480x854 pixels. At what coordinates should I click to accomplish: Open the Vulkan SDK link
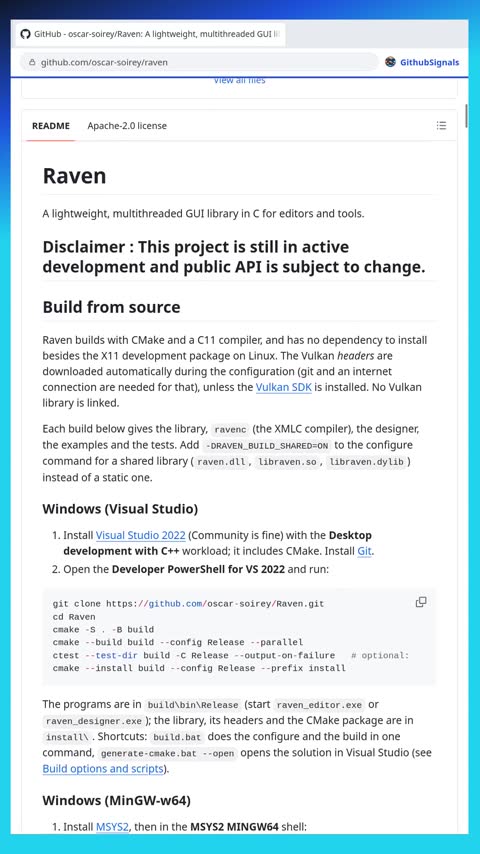[283, 388]
